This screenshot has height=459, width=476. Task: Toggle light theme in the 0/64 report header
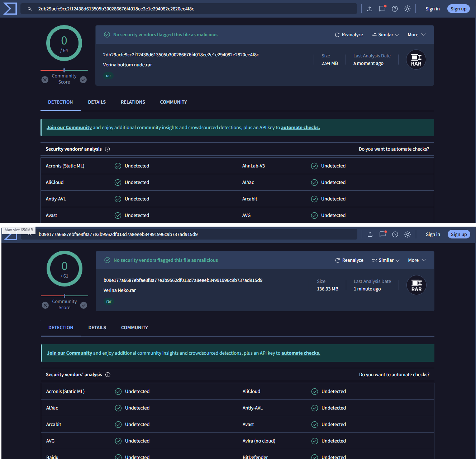[407, 9]
